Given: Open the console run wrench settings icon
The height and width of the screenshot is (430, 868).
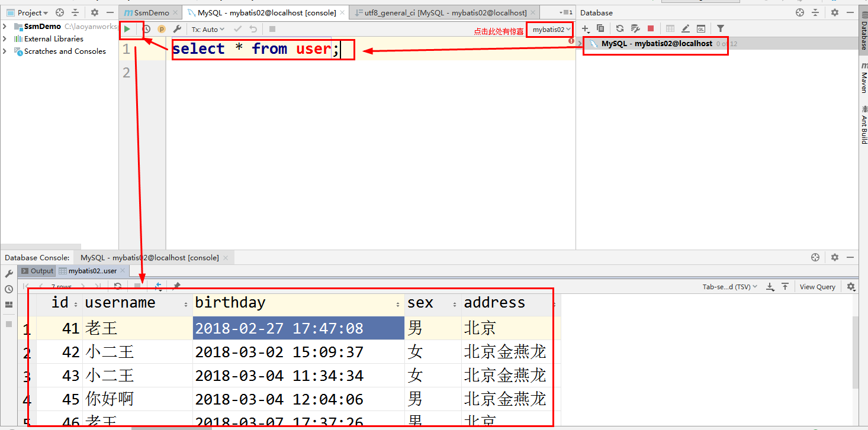Looking at the screenshot, I should click(x=176, y=28).
